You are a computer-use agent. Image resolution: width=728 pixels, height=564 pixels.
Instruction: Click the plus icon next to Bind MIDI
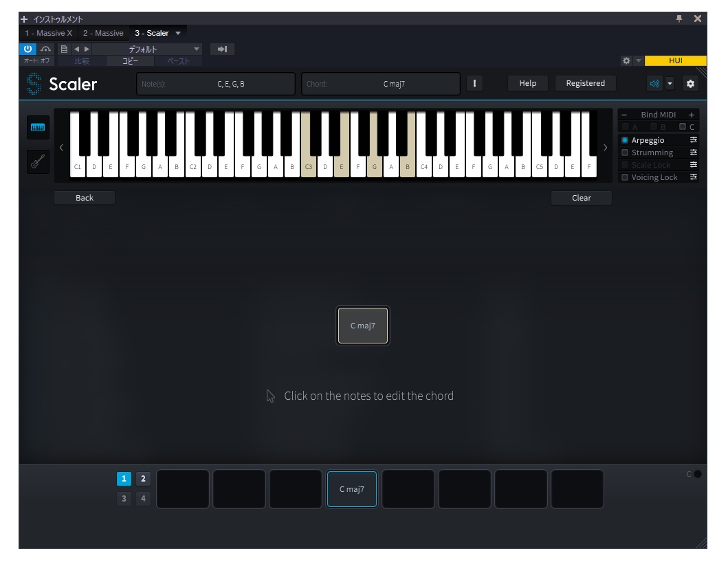[x=692, y=115]
